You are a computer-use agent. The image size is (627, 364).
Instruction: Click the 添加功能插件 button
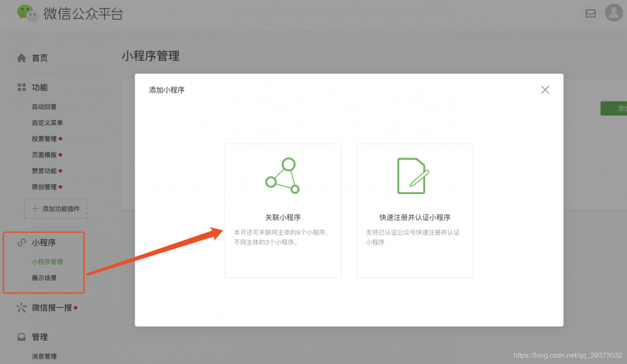[56, 209]
